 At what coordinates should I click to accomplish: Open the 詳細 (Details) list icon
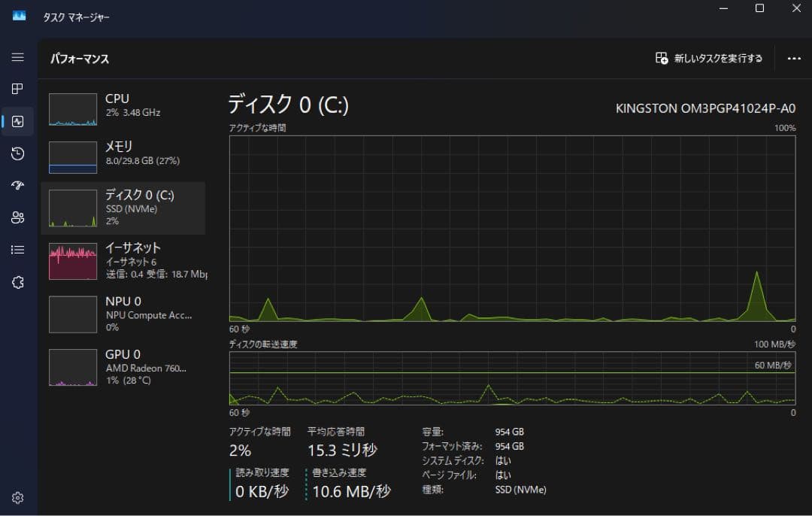18,249
